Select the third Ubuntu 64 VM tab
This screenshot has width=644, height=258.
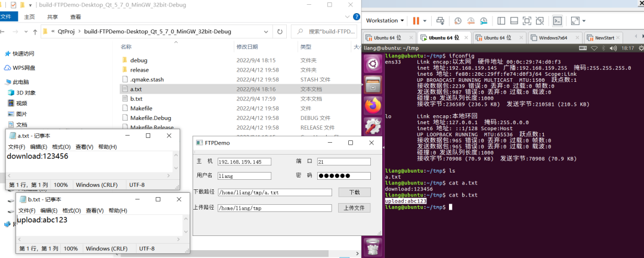(500, 38)
